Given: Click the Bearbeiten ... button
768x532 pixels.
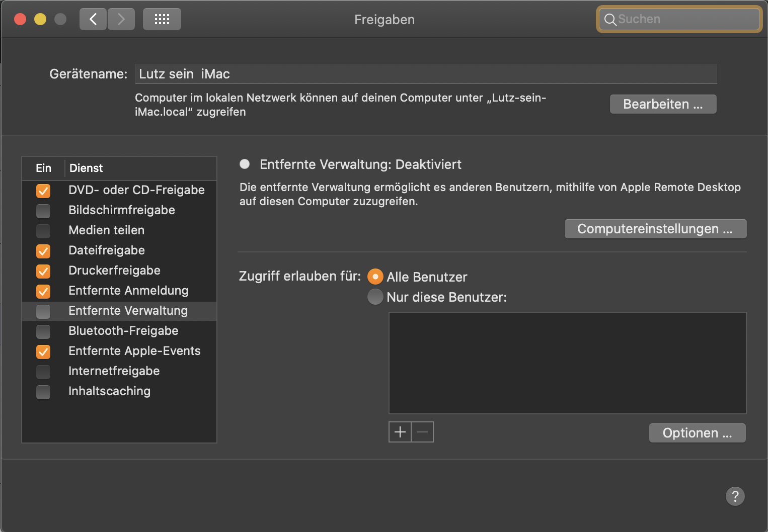Looking at the screenshot, I should pos(663,104).
